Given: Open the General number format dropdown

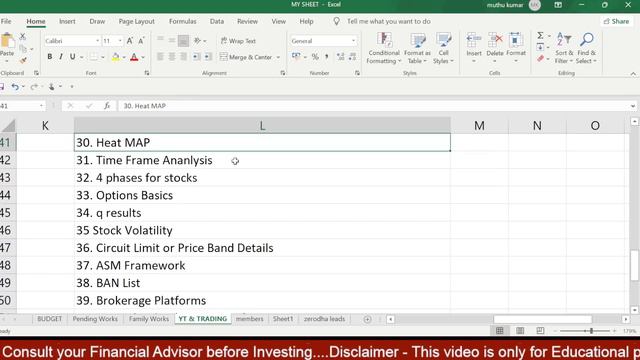Looking at the screenshot, I should 353,41.
